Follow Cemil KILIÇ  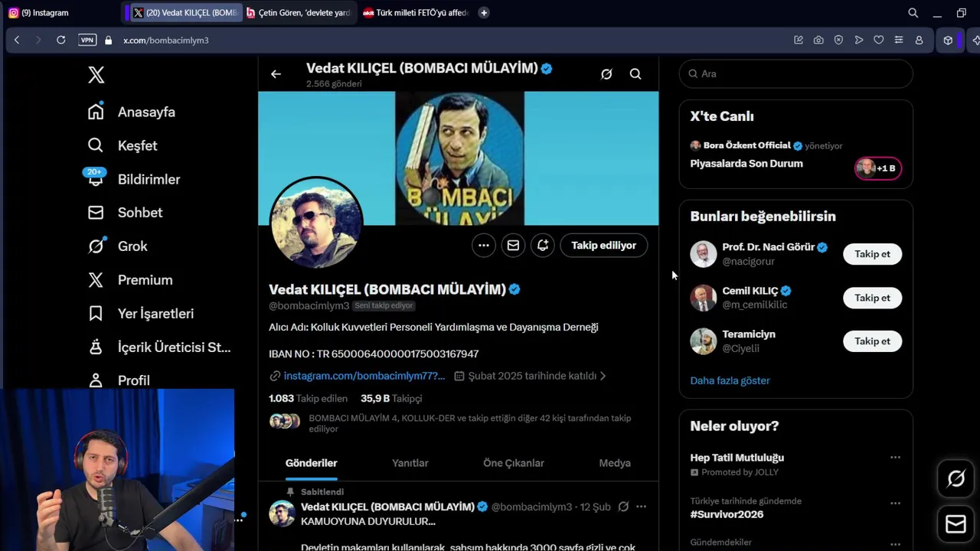click(x=872, y=298)
